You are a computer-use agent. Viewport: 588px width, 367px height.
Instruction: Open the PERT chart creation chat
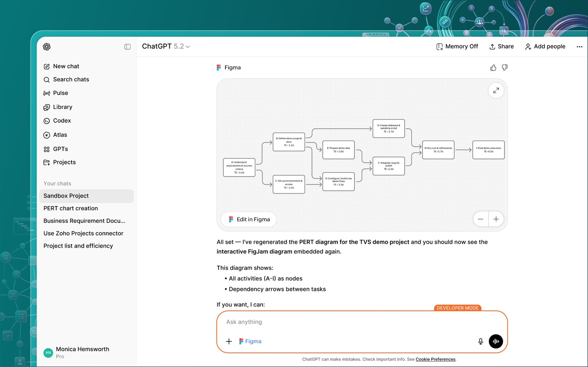coord(71,208)
